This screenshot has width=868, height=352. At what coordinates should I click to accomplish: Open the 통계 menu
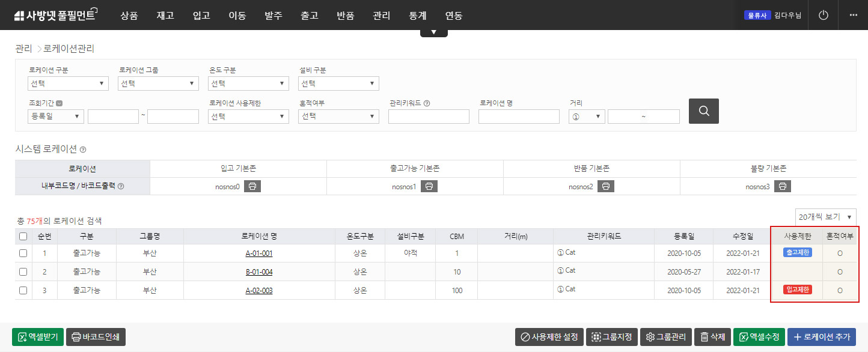[417, 16]
